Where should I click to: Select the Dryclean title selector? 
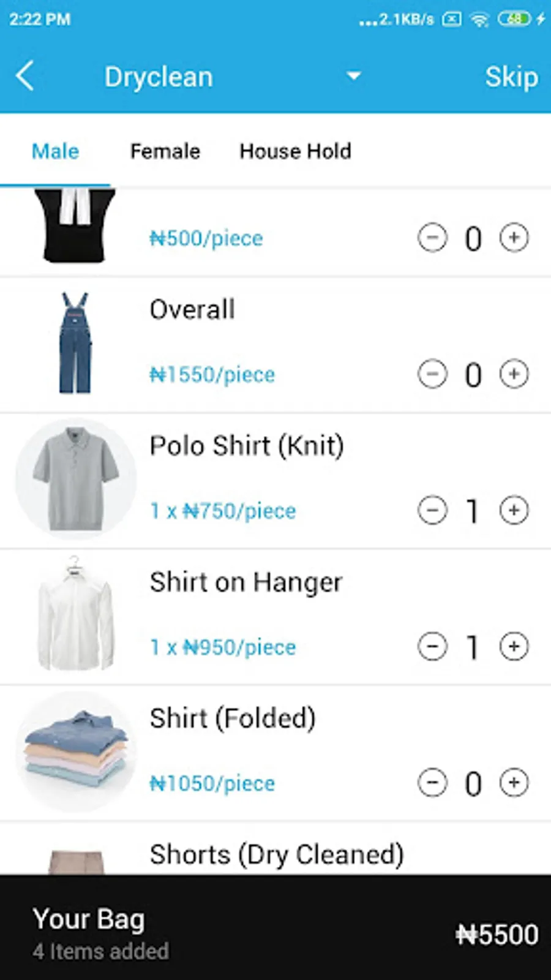159,77
